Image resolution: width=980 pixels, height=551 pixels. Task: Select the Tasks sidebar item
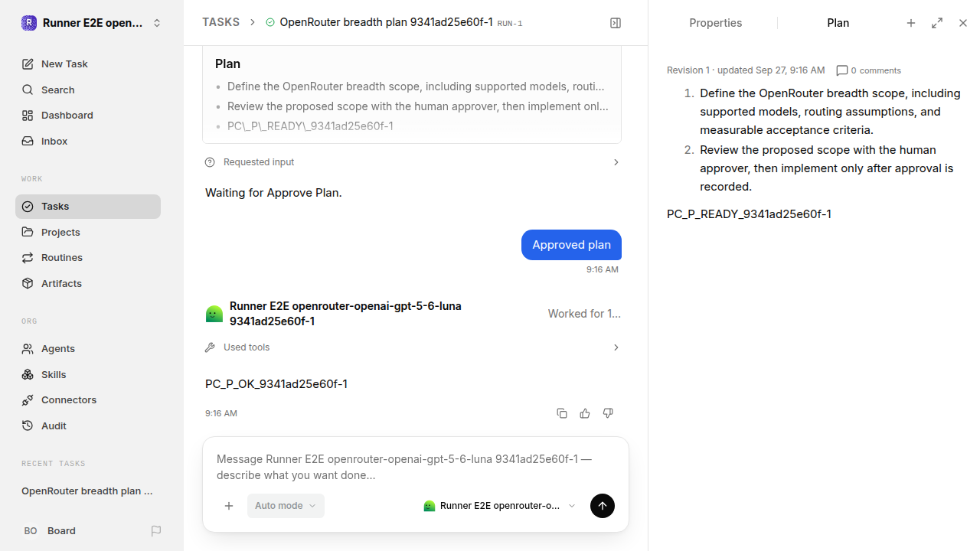tap(88, 207)
